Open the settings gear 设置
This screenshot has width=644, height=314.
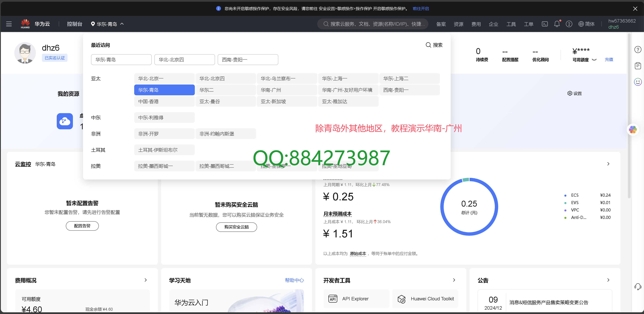(574, 93)
